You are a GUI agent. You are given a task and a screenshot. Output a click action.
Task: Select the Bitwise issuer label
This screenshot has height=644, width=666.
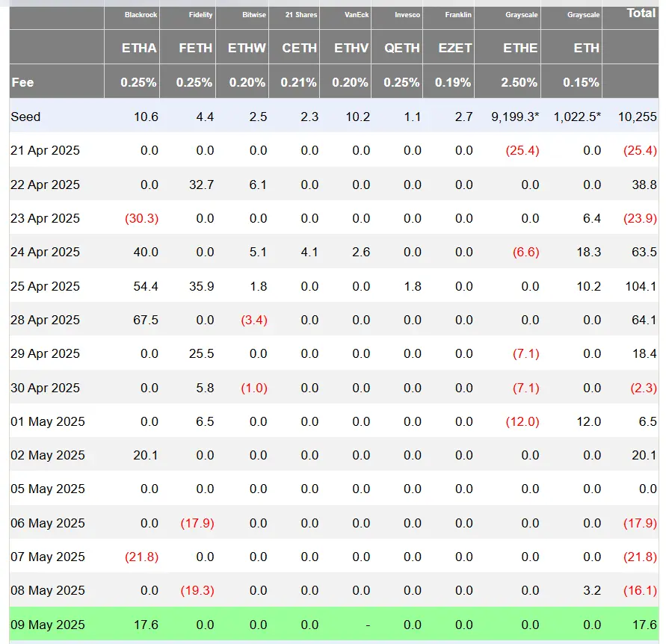pos(254,15)
